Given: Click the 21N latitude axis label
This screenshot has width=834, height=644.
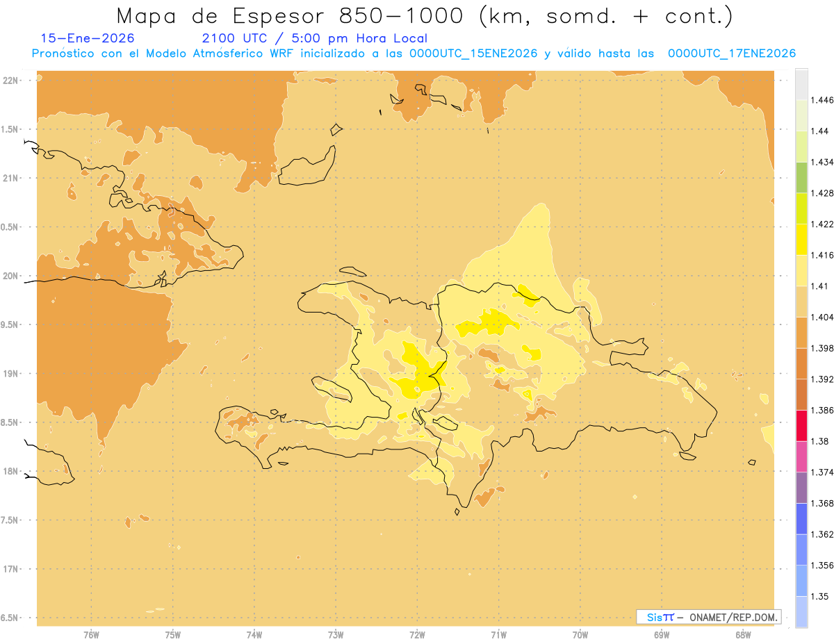Looking at the screenshot, I should click(x=10, y=178).
